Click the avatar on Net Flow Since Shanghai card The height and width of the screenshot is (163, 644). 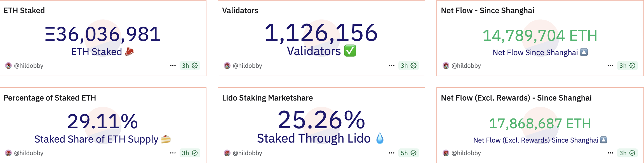coord(446,66)
